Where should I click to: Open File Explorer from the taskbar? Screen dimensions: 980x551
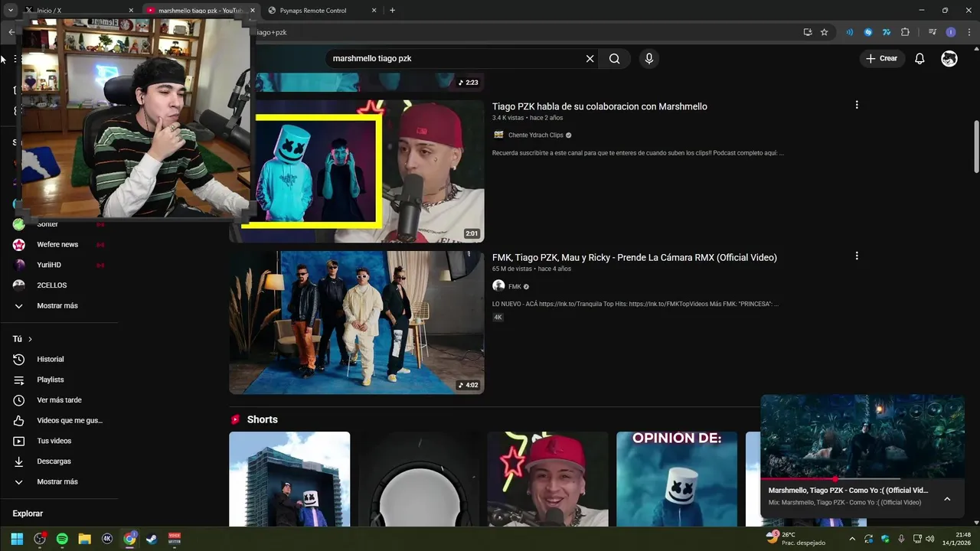point(85,539)
